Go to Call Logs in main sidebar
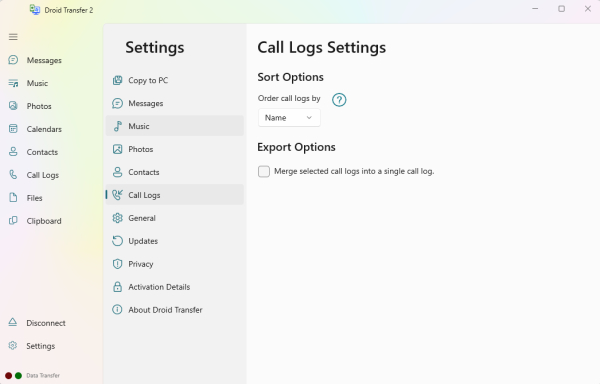The height and width of the screenshot is (384, 600). click(x=42, y=175)
